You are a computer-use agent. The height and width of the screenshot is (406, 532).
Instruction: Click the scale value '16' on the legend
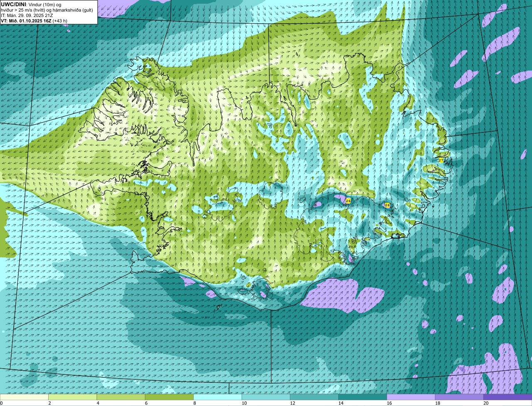389,403
